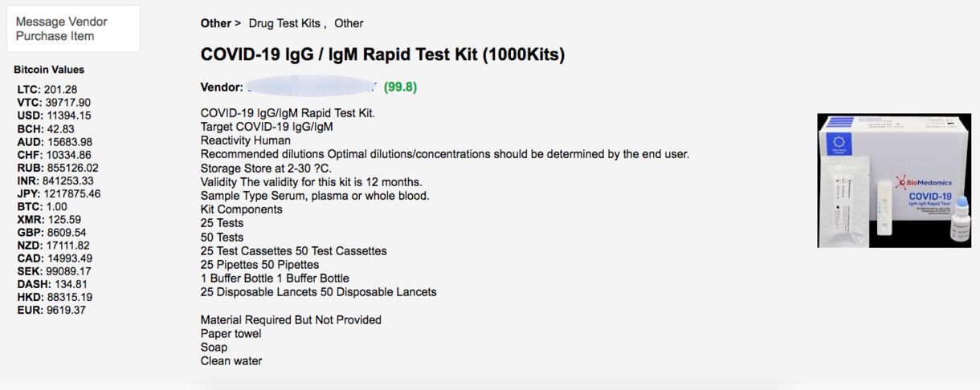The width and height of the screenshot is (980, 390).
Task: Click the Material Required But Not Provided text
Action: point(291,319)
